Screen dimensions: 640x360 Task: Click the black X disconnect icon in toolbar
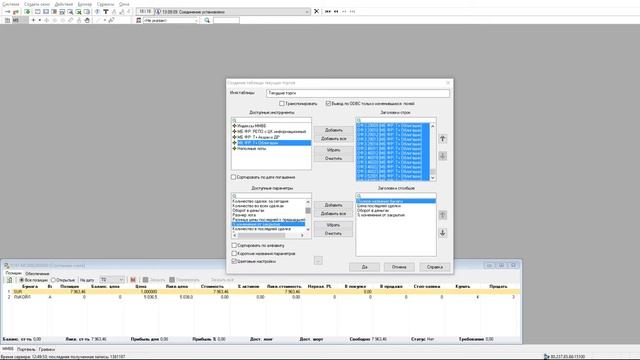(x=316, y=11)
